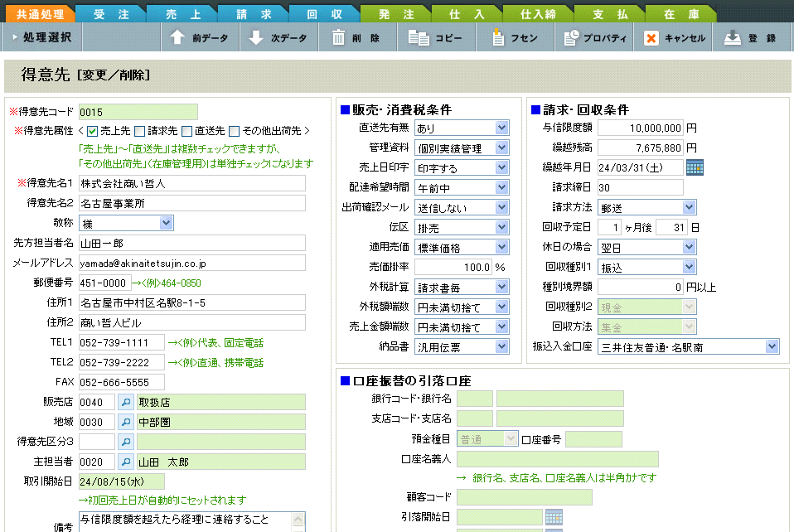The image size is (794, 532).
Task: Check the その他出荷先 checkbox
Action: tap(234, 132)
